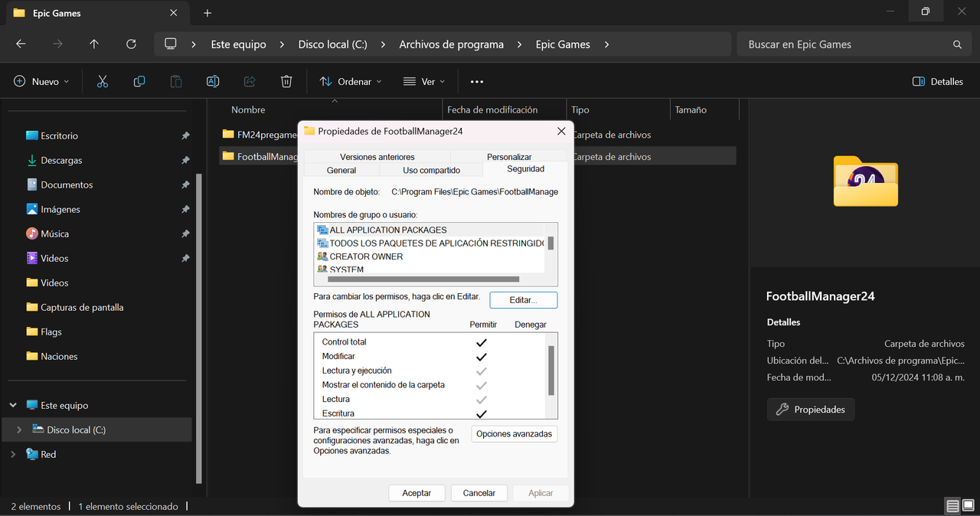This screenshot has height=516, width=980.
Task: Switch to large thumbnails view icon
Action: [x=968, y=506]
